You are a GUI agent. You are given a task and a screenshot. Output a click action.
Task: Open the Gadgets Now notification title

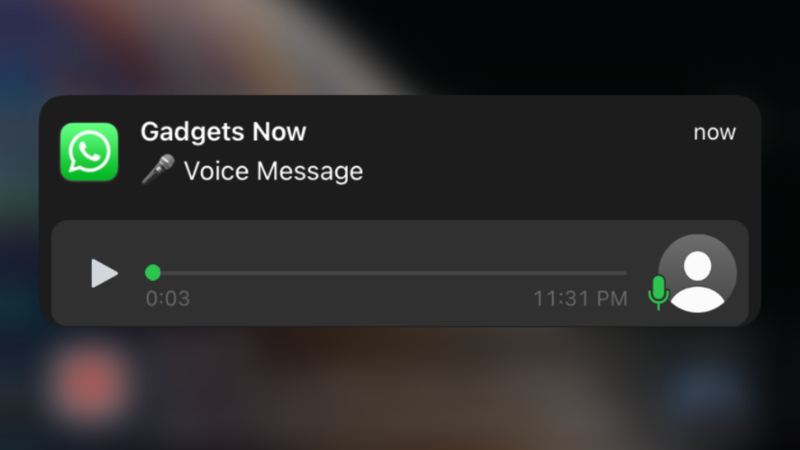[x=223, y=132]
